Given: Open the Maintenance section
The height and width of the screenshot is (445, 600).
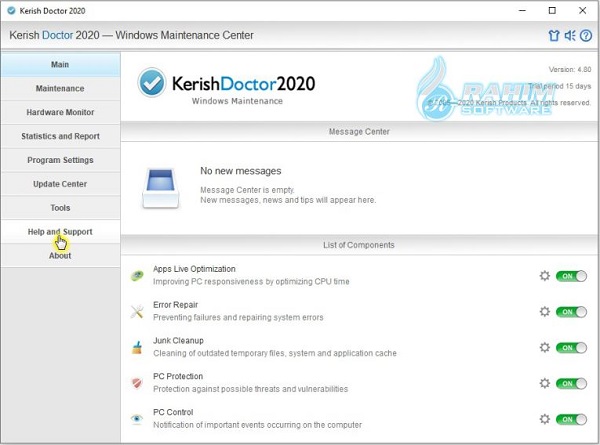Looking at the screenshot, I should [x=60, y=88].
